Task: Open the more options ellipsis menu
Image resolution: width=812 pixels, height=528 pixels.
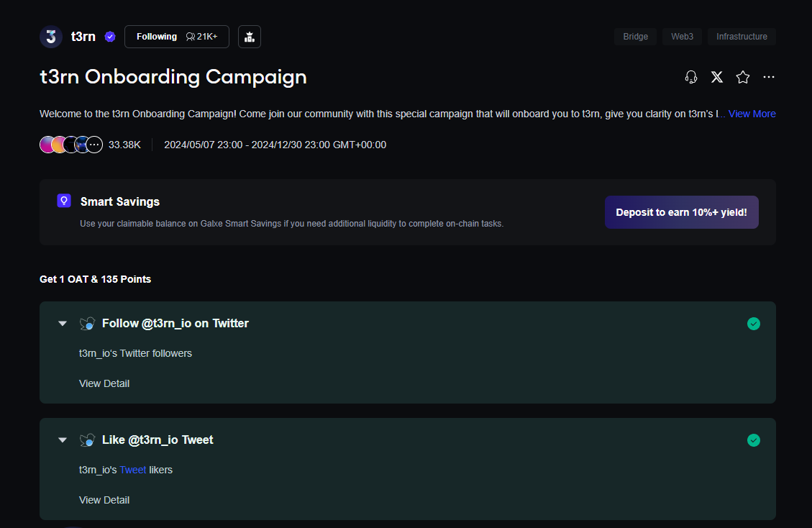Action: (769, 77)
